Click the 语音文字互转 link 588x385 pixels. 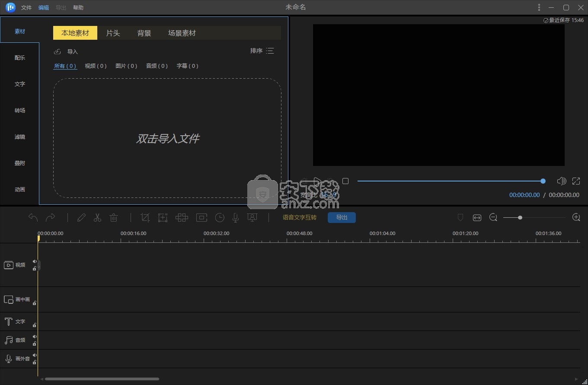click(x=300, y=217)
